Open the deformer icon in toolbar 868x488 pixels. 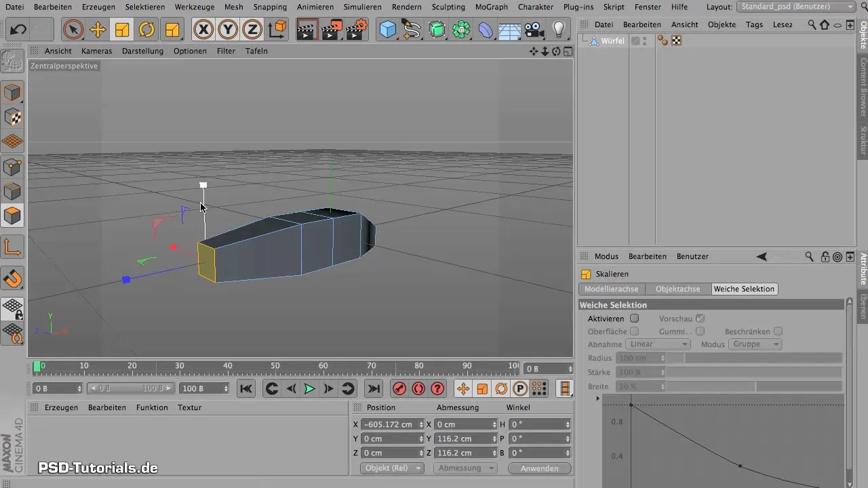486,30
